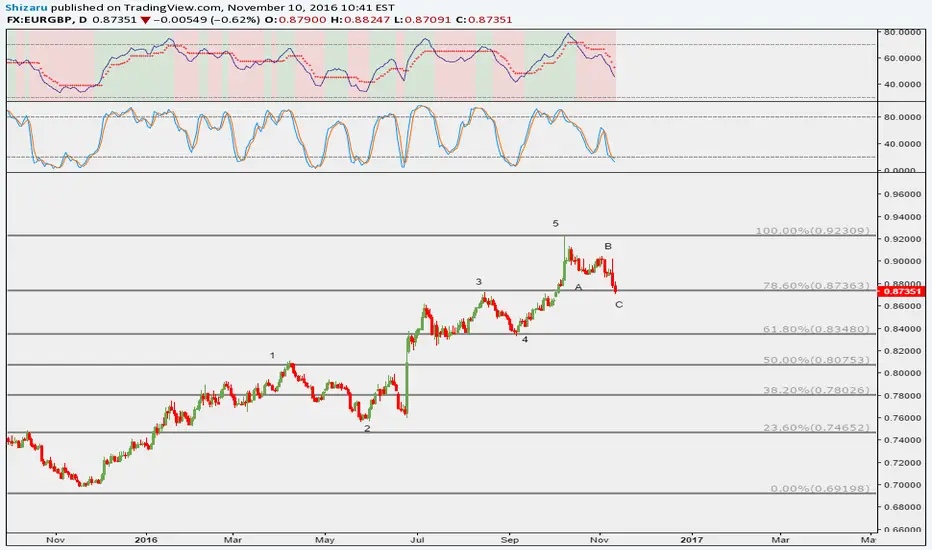The width and height of the screenshot is (932, 550).
Task: Select the O:0.87900 open price value
Action: point(295,20)
